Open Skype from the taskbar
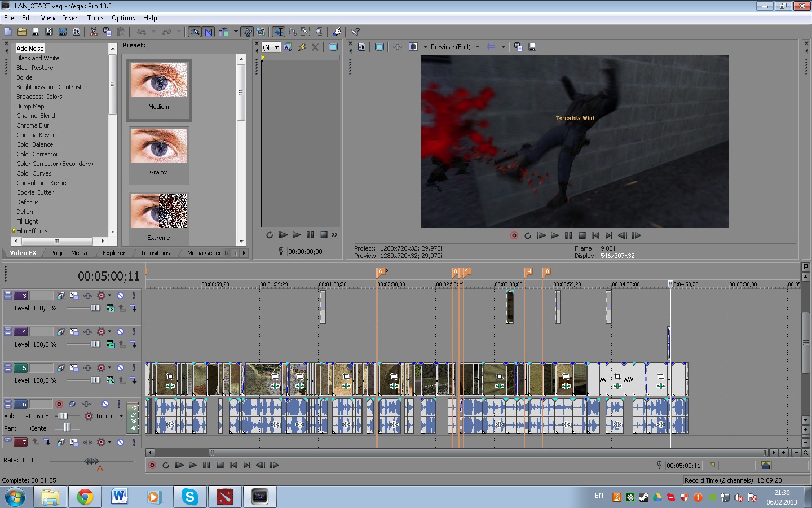Viewport: 812px width, 508px height. pyautogui.click(x=189, y=497)
